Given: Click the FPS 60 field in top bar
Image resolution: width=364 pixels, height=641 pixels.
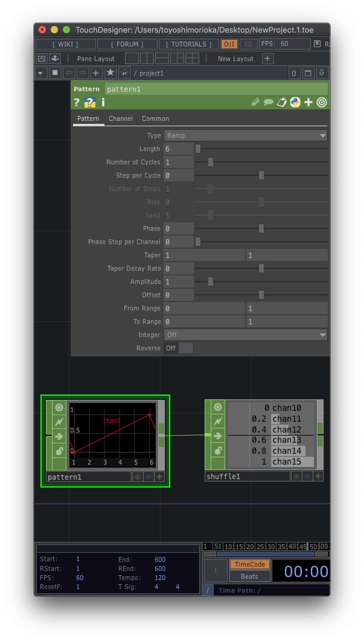Looking at the screenshot, I should coord(285,44).
